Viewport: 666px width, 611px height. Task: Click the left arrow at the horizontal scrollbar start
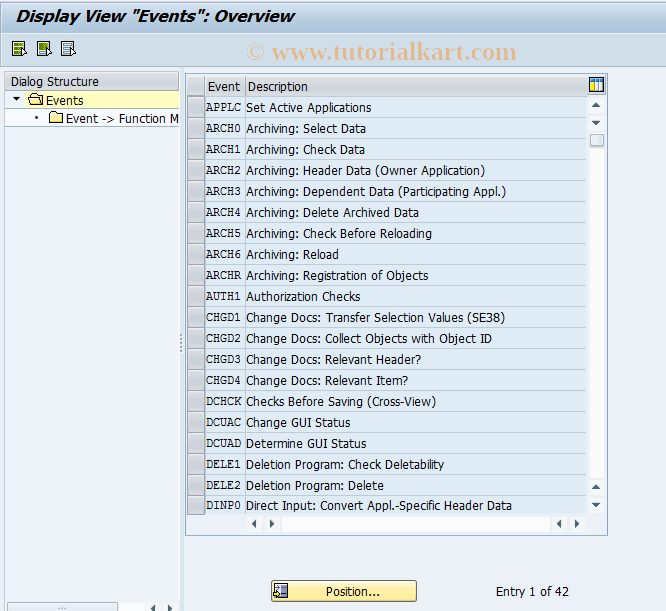254,524
